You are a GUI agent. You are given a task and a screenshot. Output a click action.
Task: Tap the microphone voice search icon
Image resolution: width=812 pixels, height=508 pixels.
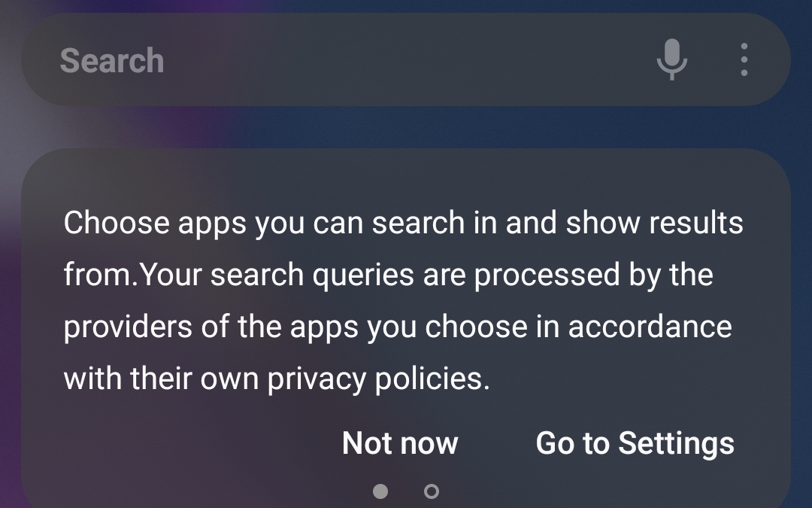click(671, 59)
